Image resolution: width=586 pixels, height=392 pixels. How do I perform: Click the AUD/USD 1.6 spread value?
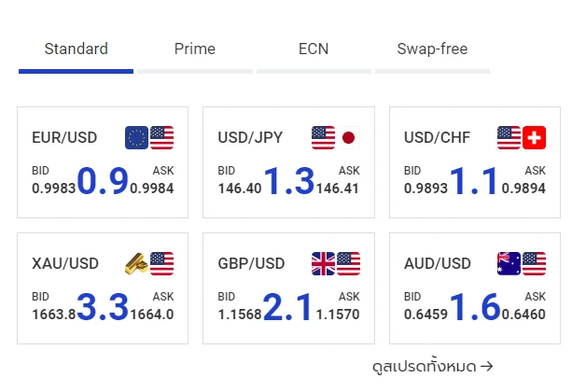tap(475, 307)
